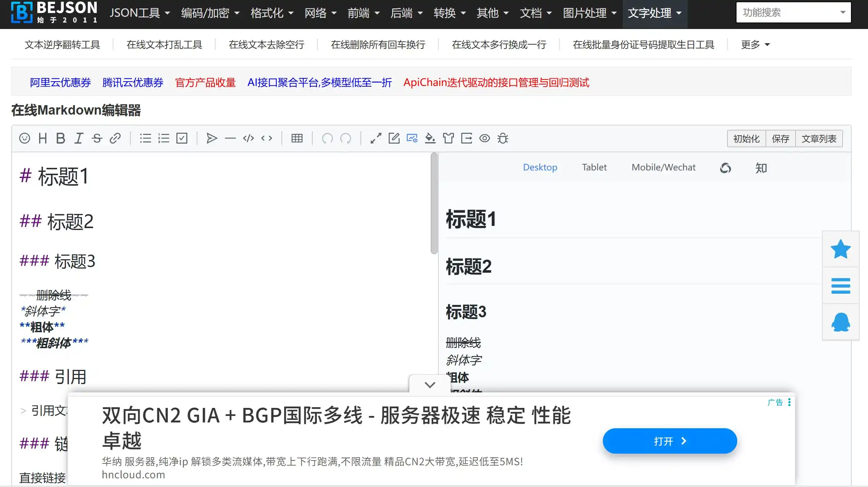Expand the 网络 menu
Screen dimensions: 868x487
(x=321, y=13)
